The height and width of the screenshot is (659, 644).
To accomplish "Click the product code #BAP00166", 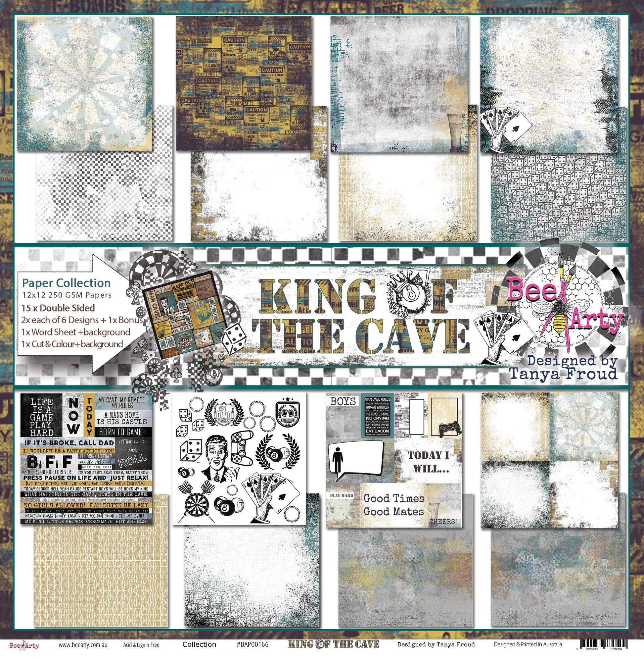I will [x=252, y=644].
